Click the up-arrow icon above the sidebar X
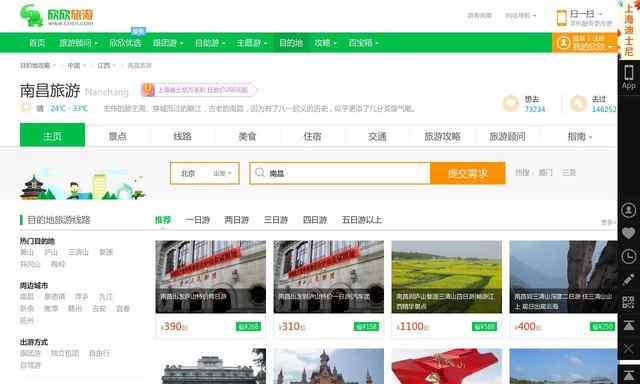This screenshot has height=384, width=640. [629, 326]
